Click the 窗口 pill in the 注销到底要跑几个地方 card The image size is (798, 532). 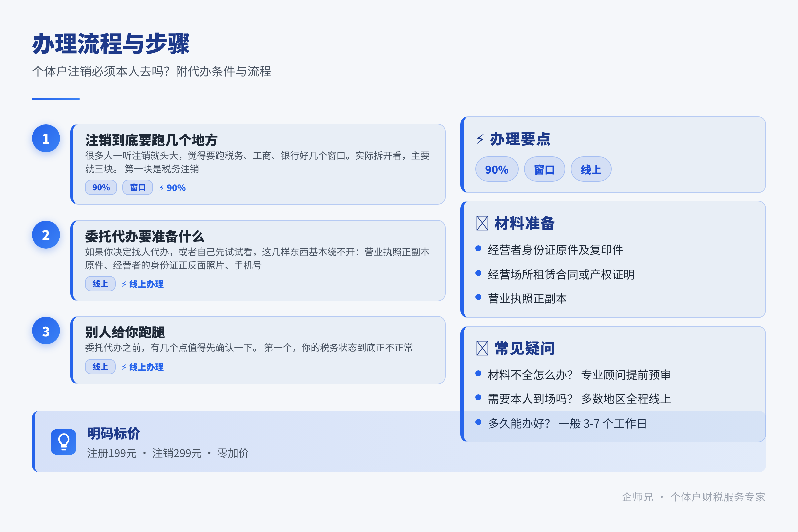click(137, 187)
